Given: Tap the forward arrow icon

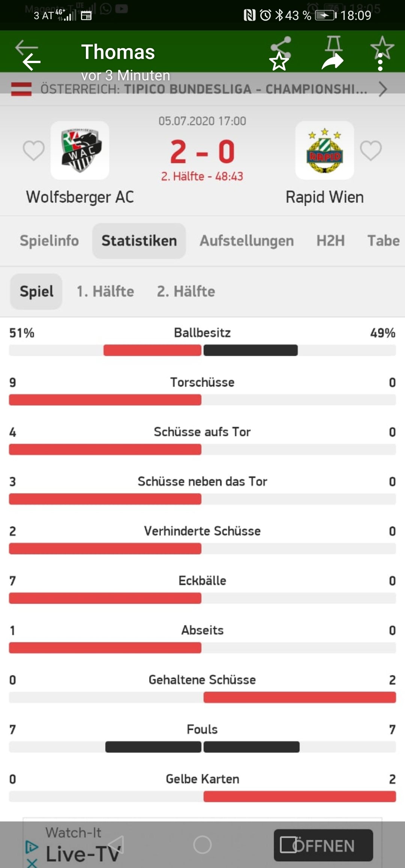Looking at the screenshot, I should [x=333, y=62].
